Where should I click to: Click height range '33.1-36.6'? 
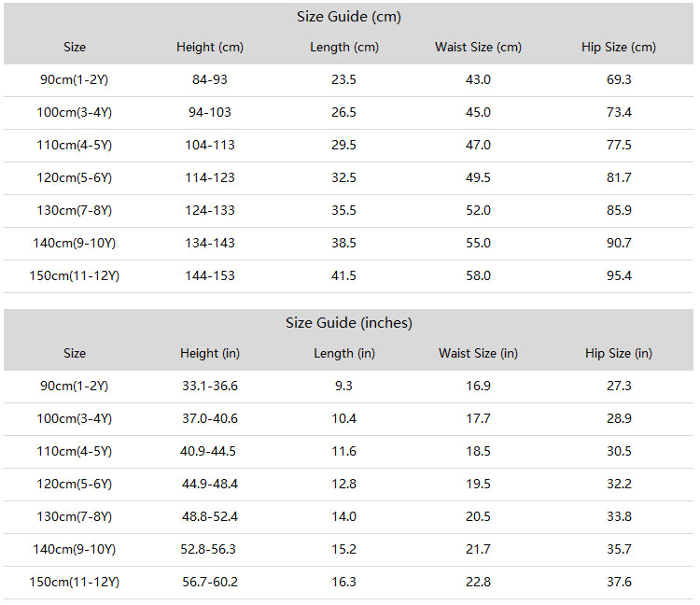(x=210, y=386)
